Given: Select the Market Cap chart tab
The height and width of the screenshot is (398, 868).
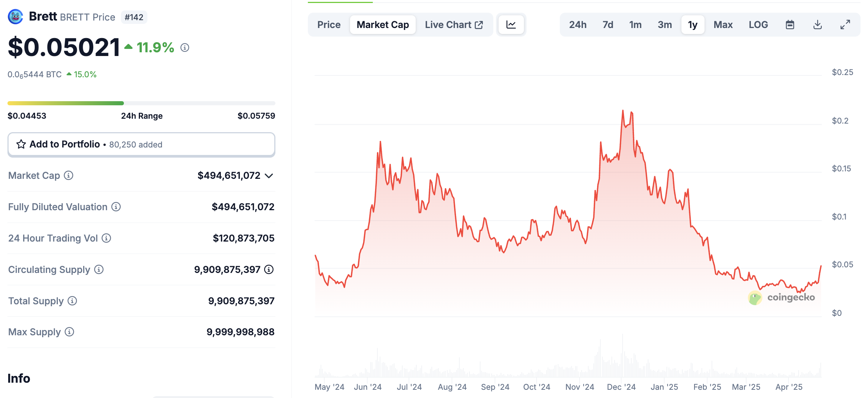Looking at the screenshot, I should pyautogui.click(x=383, y=25).
